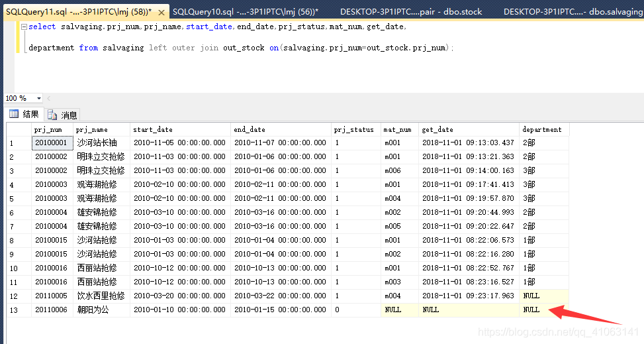
Task: Click 饮水西里抢修 project name cell
Action: point(101,296)
